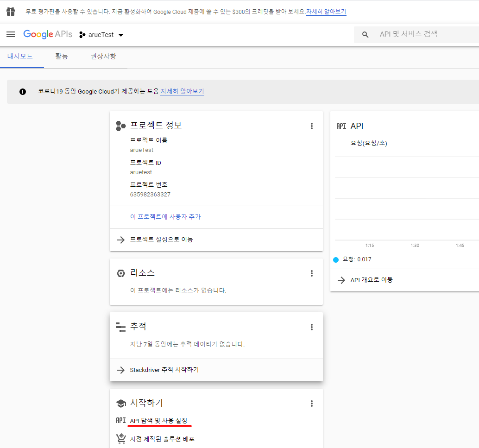
Task: Click the Google APIs logo
Action: (x=48, y=34)
